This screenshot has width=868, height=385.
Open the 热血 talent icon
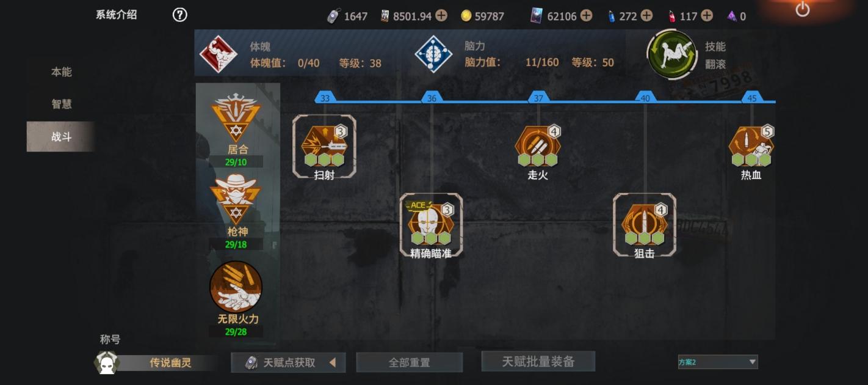click(x=751, y=145)
